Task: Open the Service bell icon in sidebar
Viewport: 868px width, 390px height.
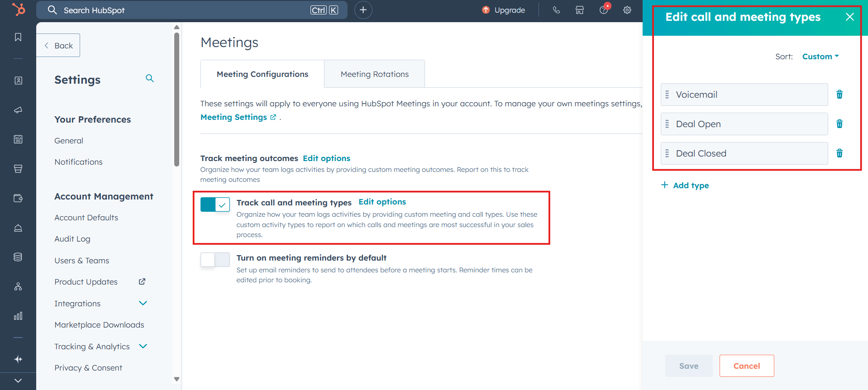Action: point(18,228)
